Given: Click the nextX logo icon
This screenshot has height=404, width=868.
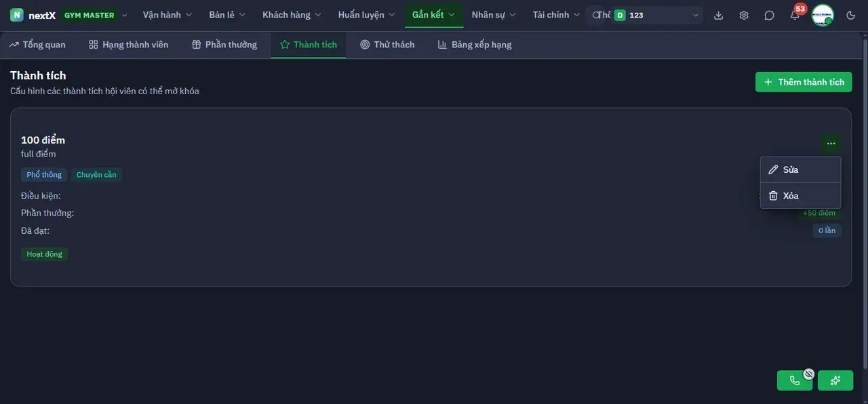Looking at the screenshot, I should [17, 15].
